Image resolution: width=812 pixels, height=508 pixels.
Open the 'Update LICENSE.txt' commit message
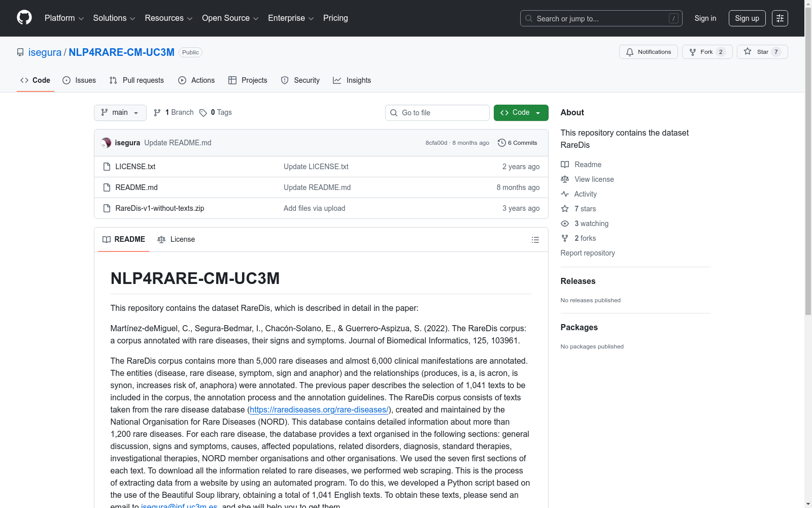[316, 167]
